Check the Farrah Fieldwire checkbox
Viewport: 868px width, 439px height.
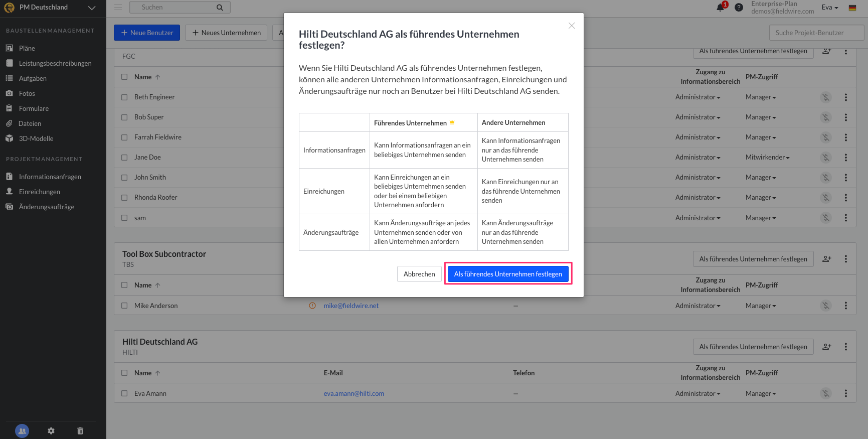tap(124, 137)
